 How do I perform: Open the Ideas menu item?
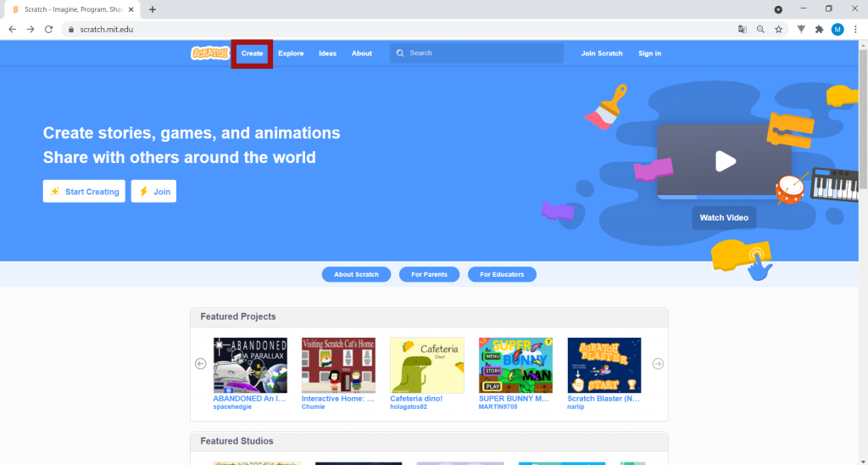tap(328, 53)
